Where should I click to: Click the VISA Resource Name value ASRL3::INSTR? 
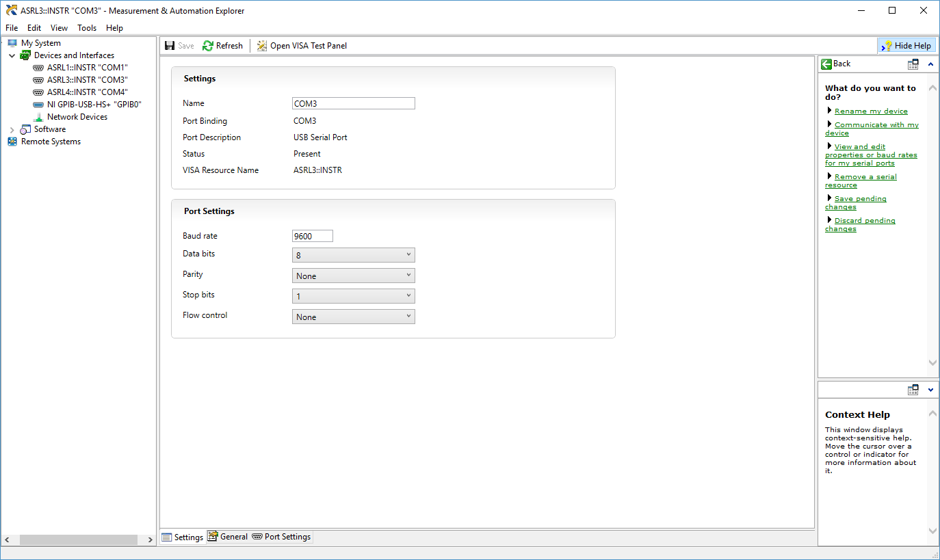[317, 170]
